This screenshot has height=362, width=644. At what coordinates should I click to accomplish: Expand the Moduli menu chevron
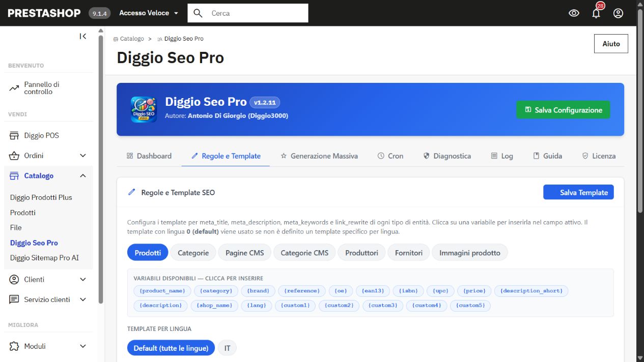[83, 346]
